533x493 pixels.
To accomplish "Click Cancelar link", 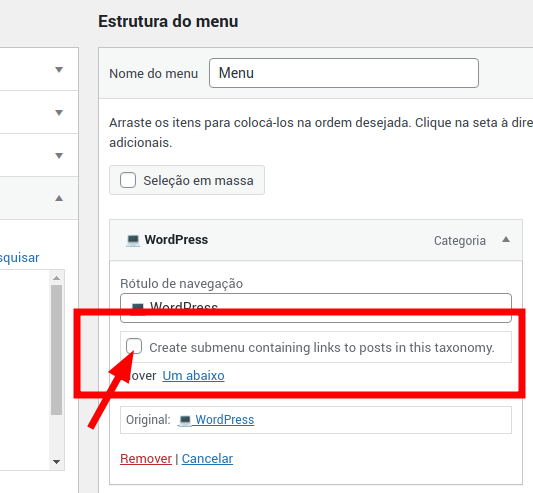I will point(207,459).
